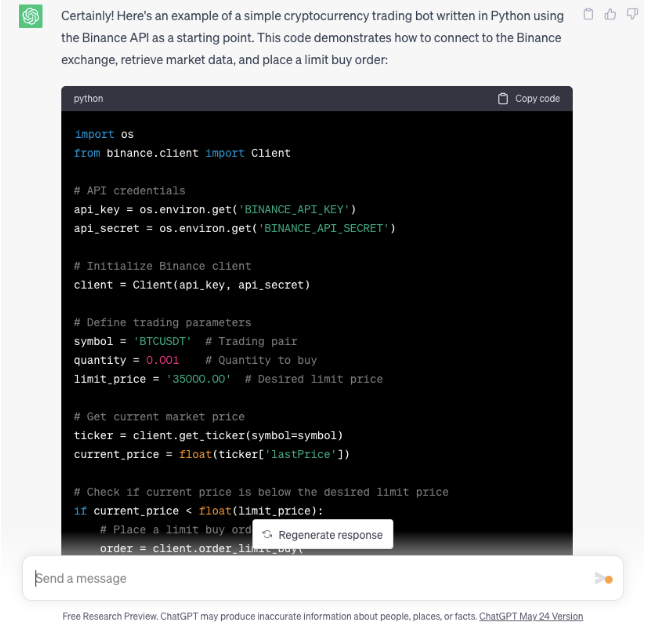Image resolution: width=653 pixels, height=639 pixels.
Task: Click the 'import os' line in the code
Action: pyautogui.click(x=104, y=134)
